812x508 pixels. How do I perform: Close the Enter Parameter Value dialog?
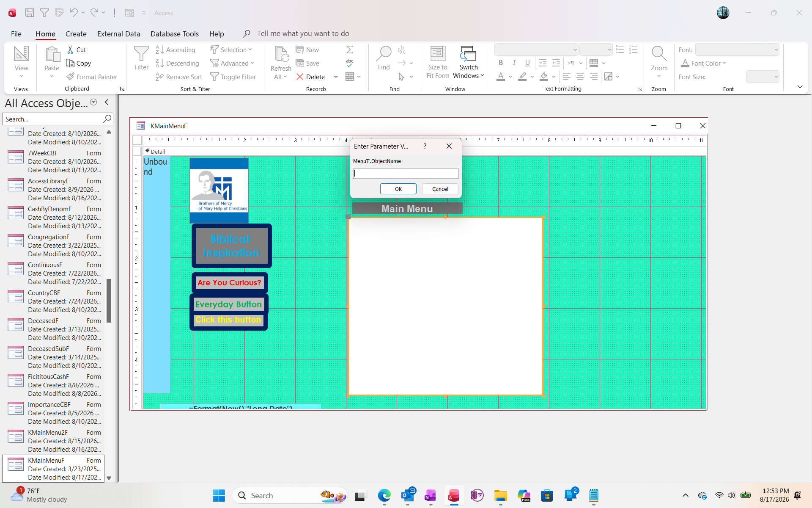[x=449, y=146]
